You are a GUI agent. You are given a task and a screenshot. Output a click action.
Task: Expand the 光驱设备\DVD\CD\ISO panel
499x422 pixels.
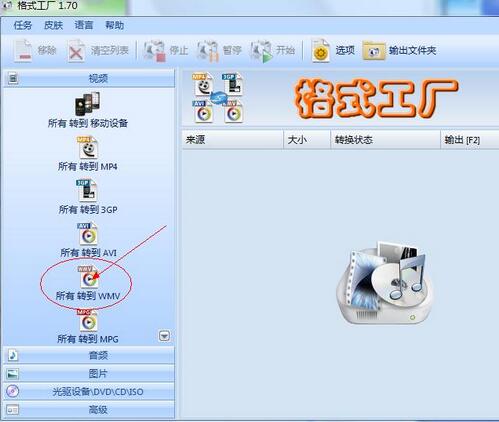coord(89,392)
